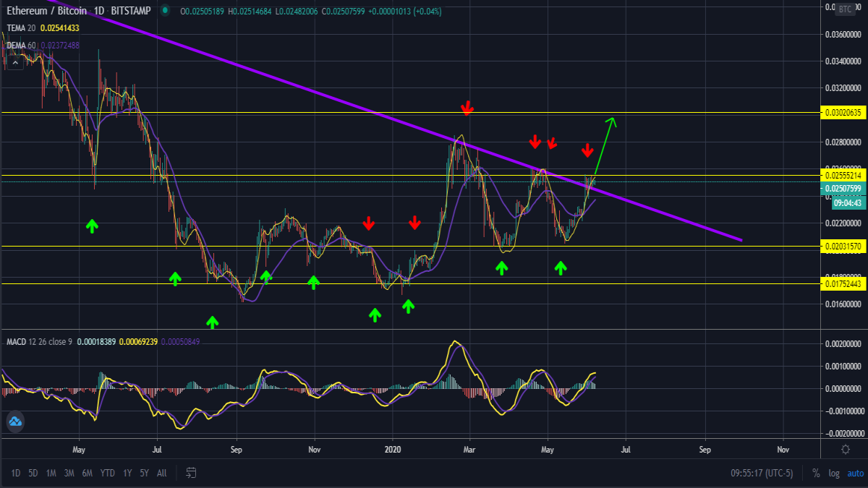Set range to 1D
The image size is (868, 488).
click(15, 473)
